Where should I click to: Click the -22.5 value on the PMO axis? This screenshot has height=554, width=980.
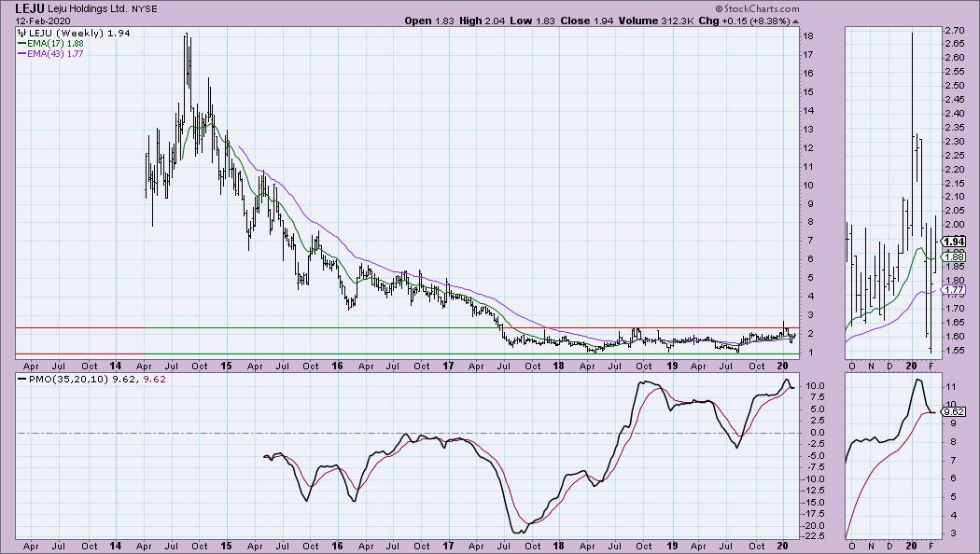(813, 536)
